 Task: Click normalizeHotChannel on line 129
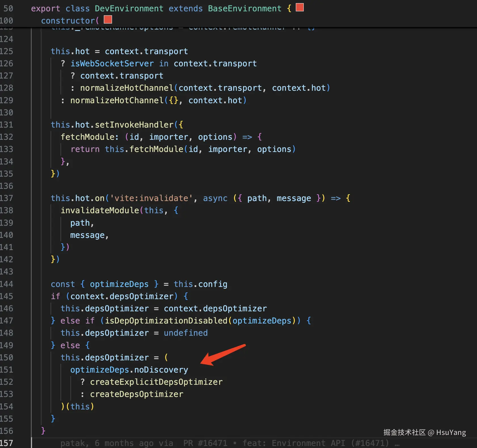[x=117, y=100]
